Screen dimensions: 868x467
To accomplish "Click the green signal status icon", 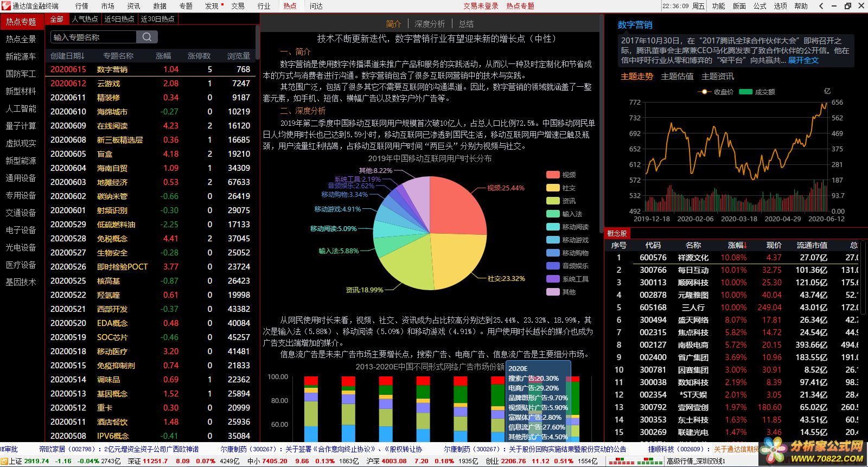I will [649, 461].
